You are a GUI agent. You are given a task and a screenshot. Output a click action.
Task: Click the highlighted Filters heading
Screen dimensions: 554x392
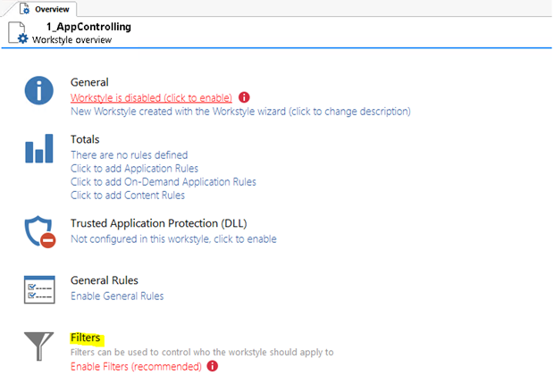click(x=86, y=338)
